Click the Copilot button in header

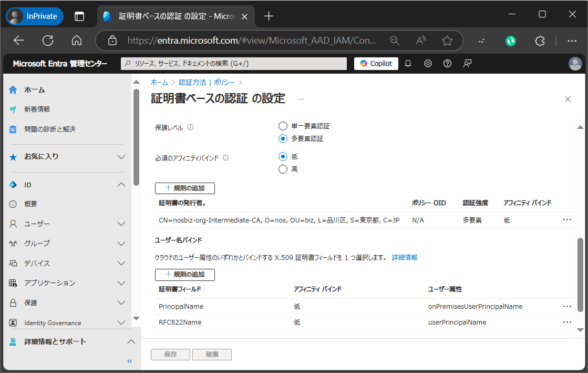376,64
